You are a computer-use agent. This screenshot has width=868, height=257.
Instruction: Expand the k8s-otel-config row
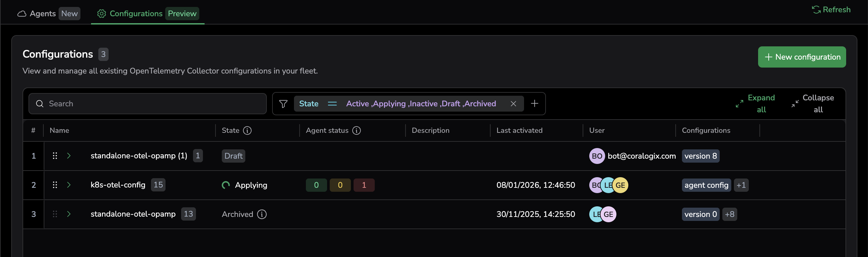[x=69, y=185]
